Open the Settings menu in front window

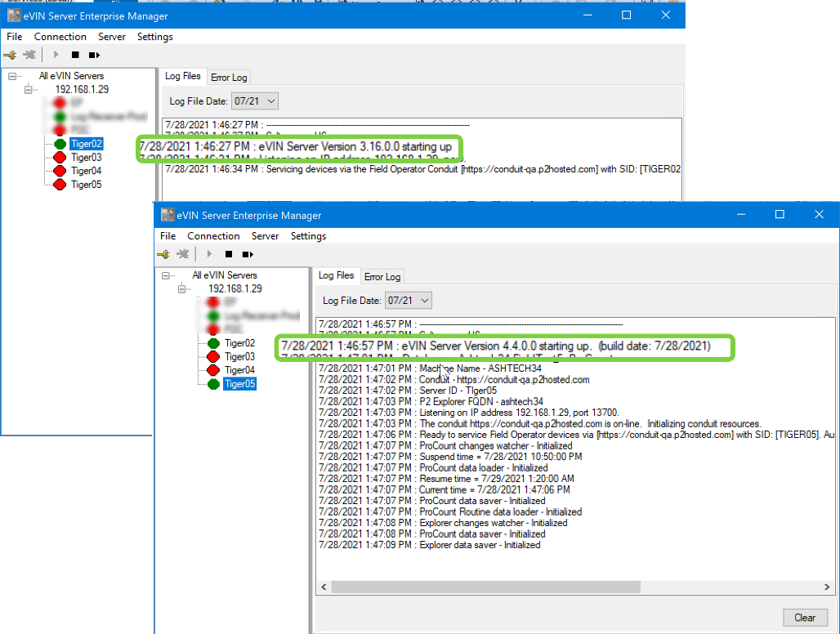308,236
